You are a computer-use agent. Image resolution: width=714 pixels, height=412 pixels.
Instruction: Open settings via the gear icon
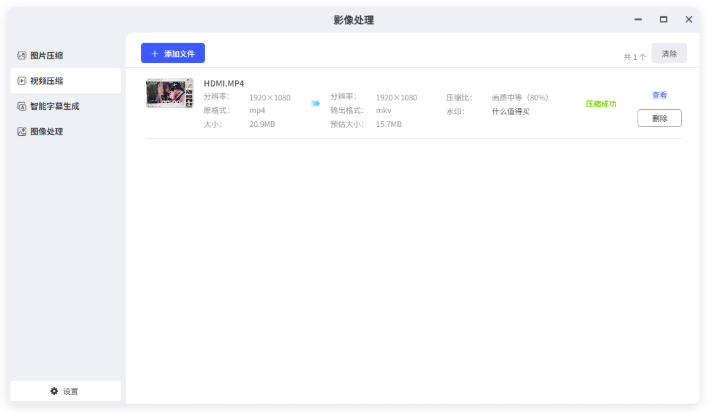54,391
